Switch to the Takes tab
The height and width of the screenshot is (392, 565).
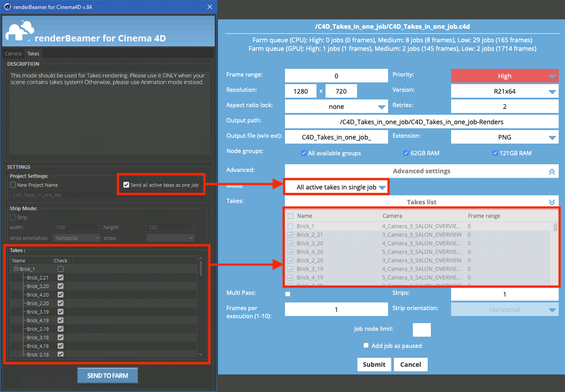[x=33, y=54]
